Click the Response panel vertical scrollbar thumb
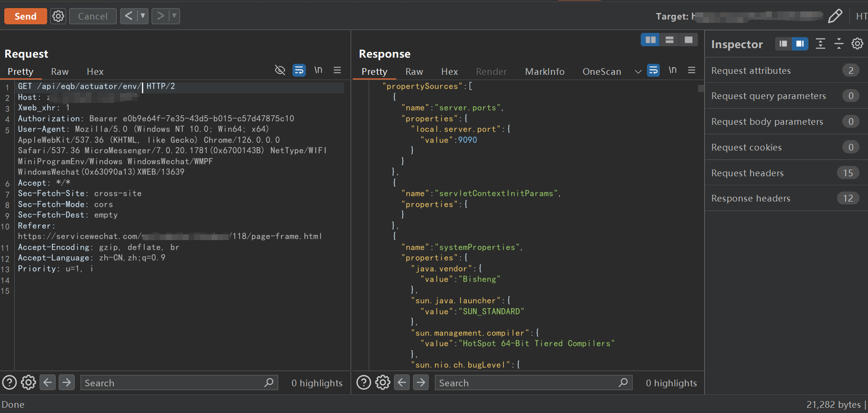The image size is (868, 413). coord(701,88)
